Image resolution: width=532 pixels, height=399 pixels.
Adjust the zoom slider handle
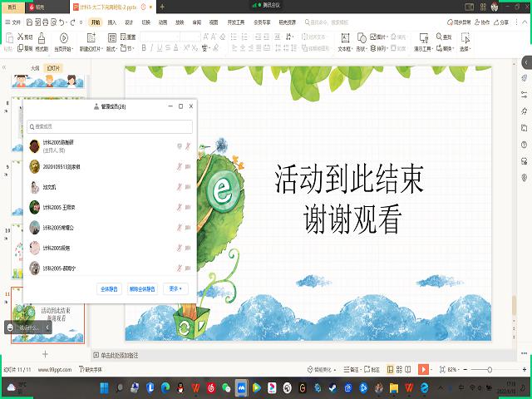490,369
